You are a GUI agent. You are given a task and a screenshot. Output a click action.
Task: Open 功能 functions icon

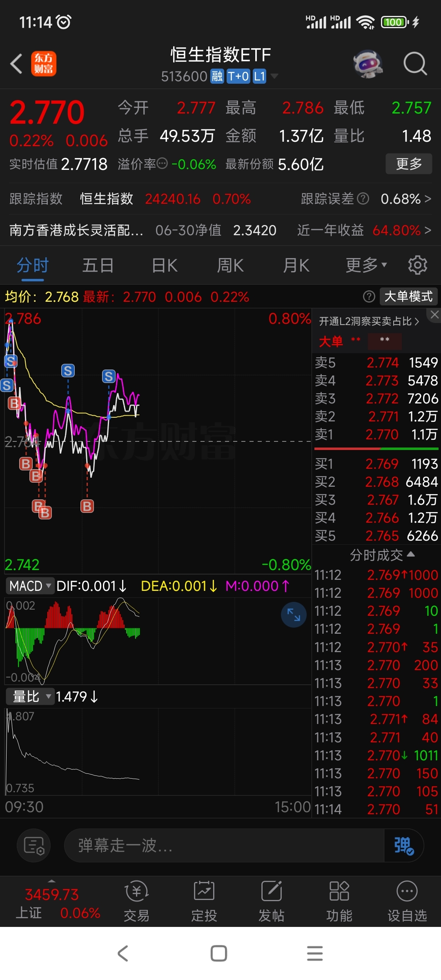[x=339, y=901]
